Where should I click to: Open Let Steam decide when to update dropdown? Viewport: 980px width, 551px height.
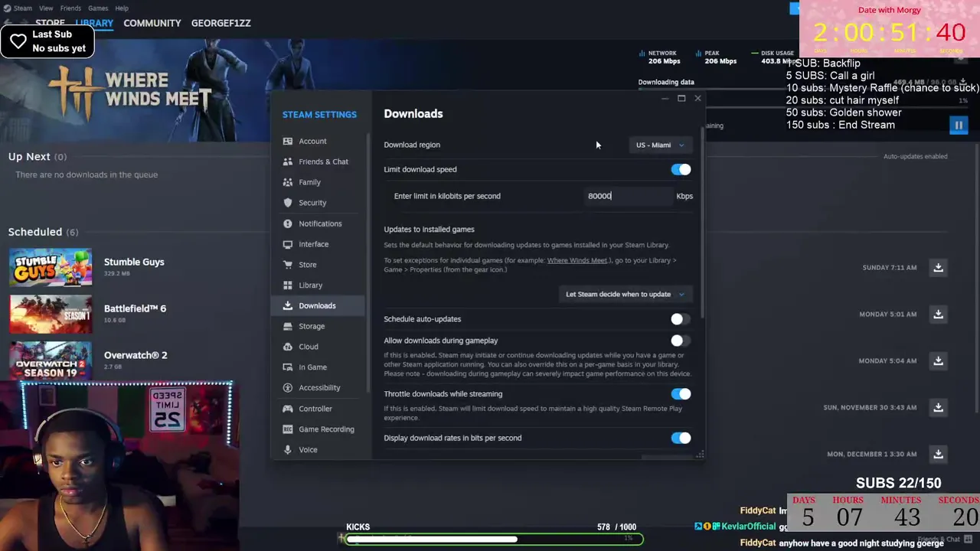pyautogui.click(x=625, y=294)
